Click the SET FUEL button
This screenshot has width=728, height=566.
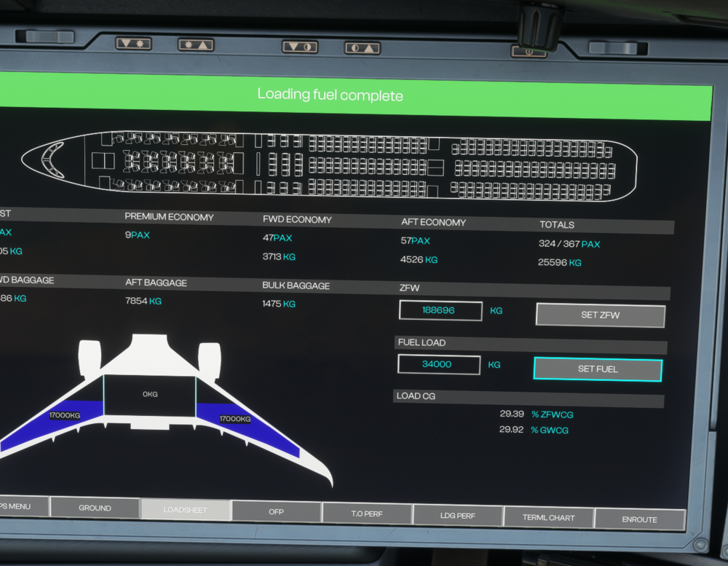pyautogui.click(x=598, y=369)
